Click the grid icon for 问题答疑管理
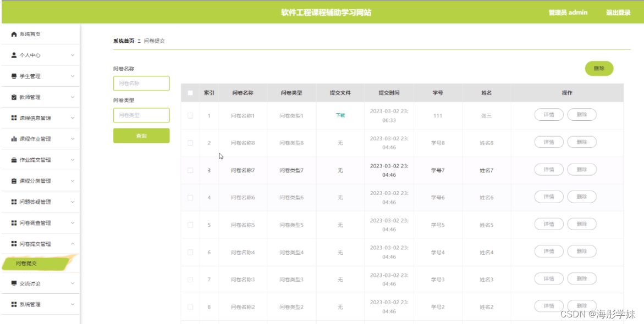 [x=14, y=202]
